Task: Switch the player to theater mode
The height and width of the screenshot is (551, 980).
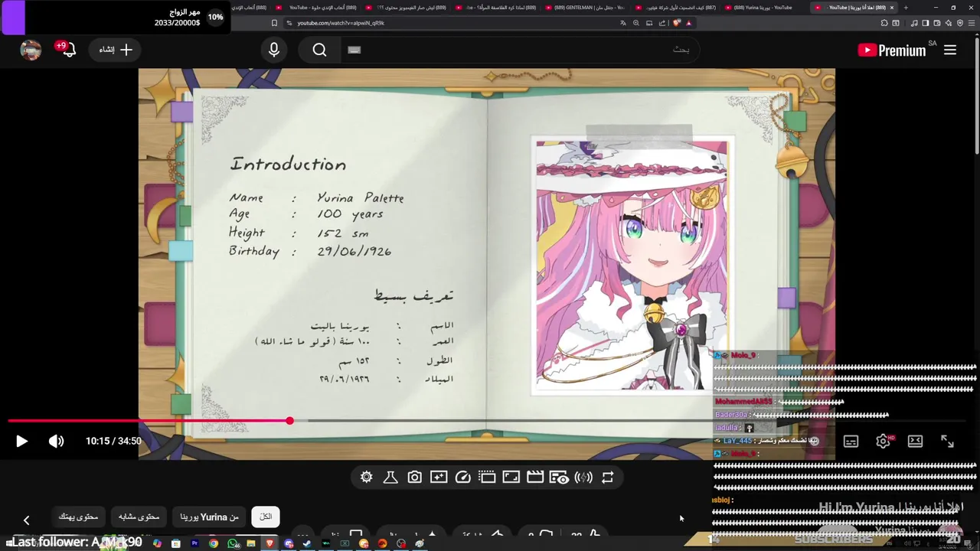Action: 915,441
